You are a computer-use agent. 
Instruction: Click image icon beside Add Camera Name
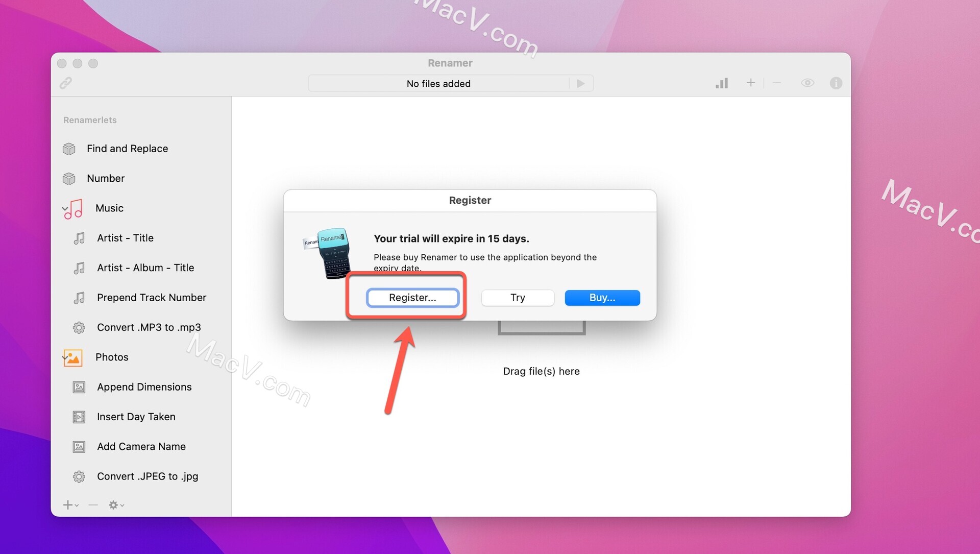(x=79, y=447)
